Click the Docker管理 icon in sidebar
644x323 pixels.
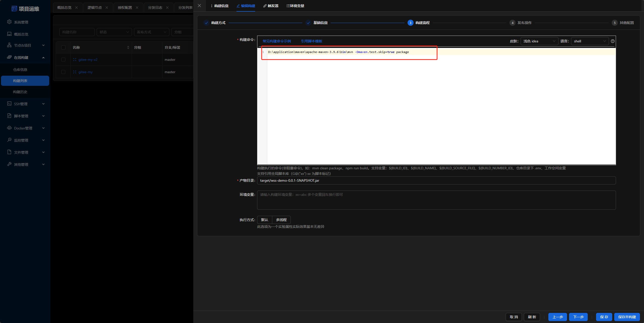point(9,128)
